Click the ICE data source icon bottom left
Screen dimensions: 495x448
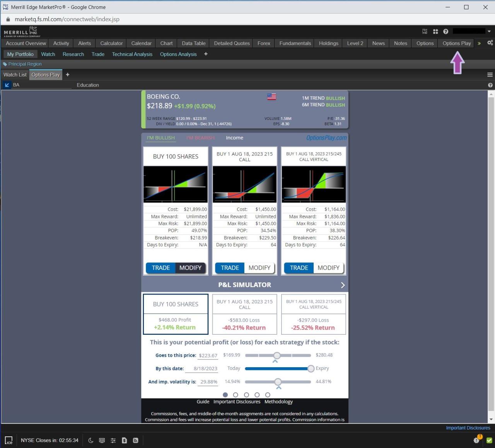9,440
